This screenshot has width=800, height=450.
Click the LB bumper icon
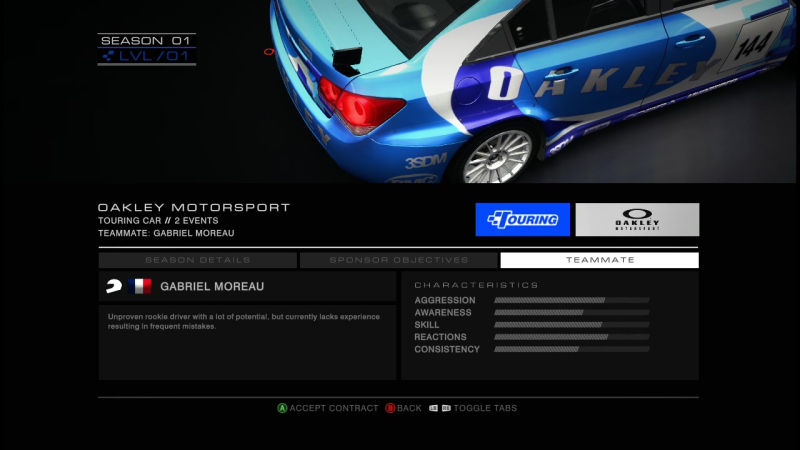[433, 408]
